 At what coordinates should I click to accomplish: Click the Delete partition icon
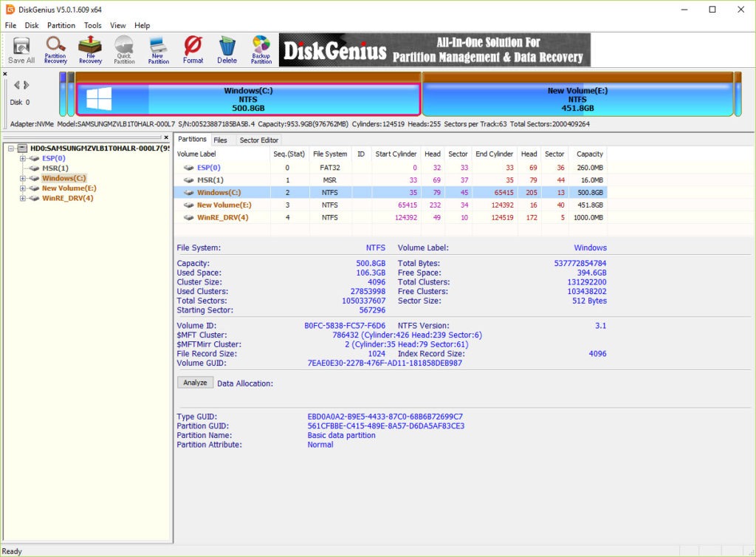(x=227, y=50)
